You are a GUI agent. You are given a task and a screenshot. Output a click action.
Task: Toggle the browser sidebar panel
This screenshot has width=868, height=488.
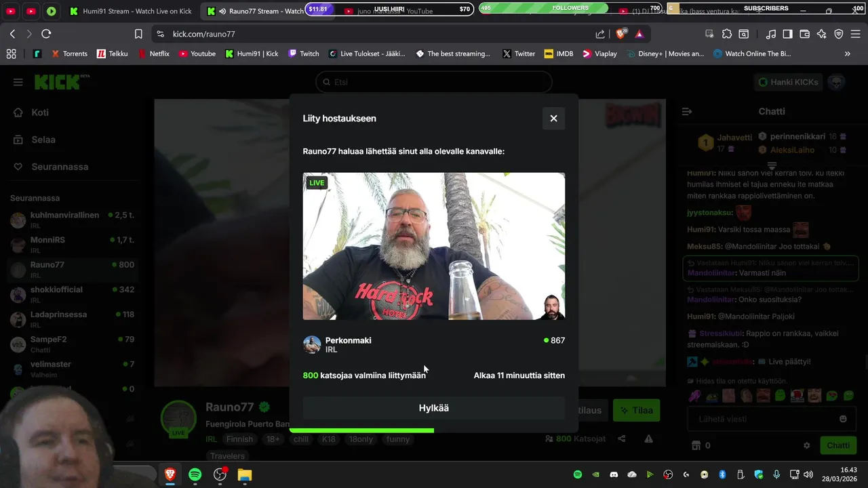click(x=788, y=34)
